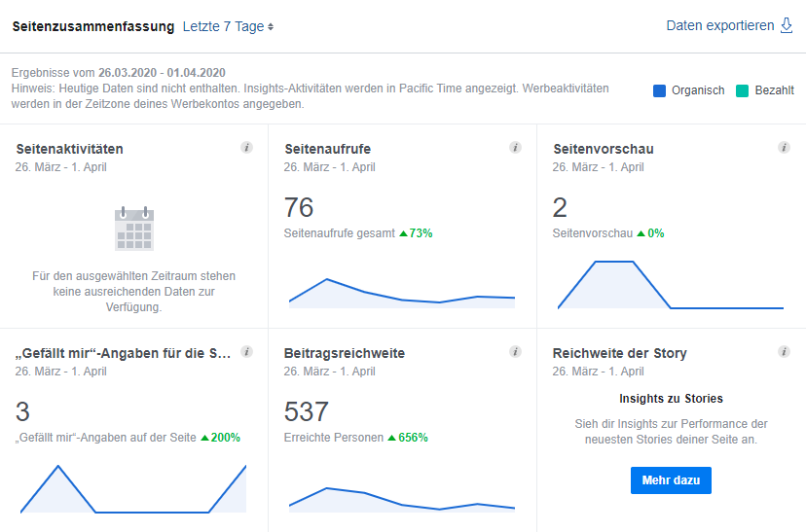
Task: Click the Gefällt mir-Angaben für die S… card title
Action: click(123, 353)
